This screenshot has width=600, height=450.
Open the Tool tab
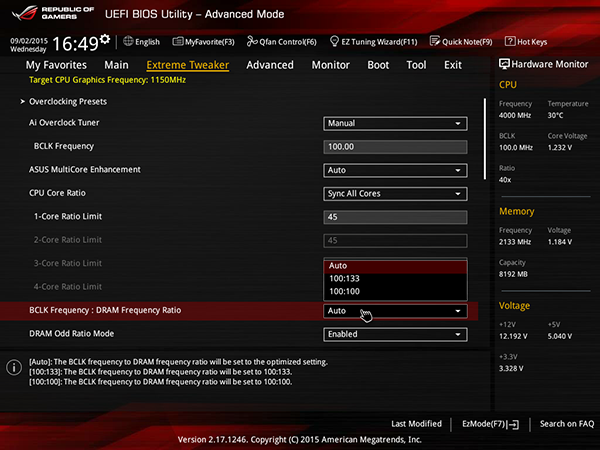coord(416,65)
